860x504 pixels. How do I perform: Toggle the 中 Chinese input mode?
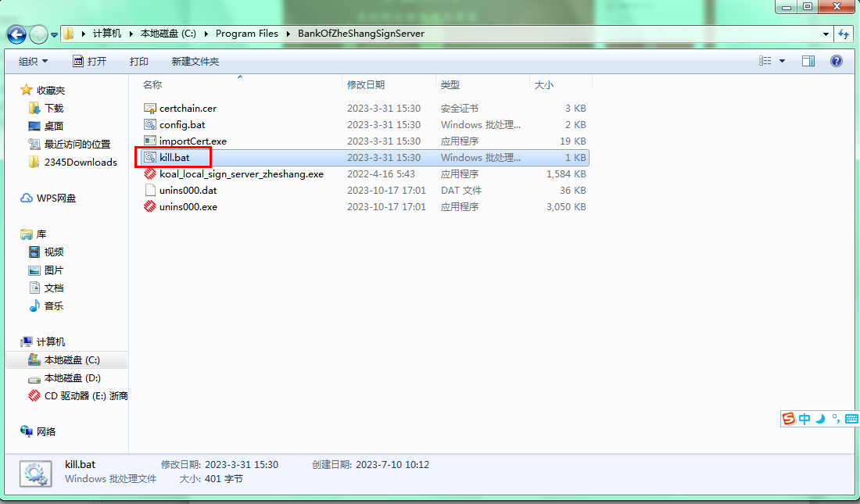804,419
